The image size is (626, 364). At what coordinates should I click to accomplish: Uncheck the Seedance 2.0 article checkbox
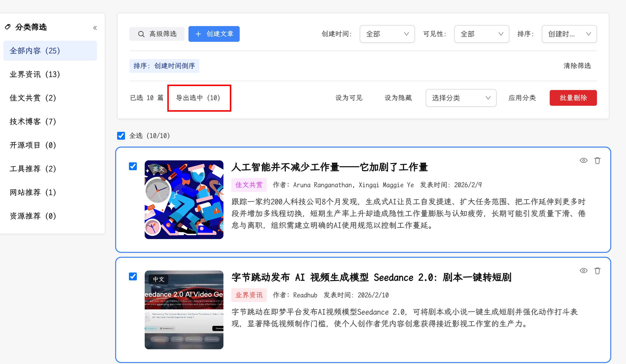[x=133, y=276]
